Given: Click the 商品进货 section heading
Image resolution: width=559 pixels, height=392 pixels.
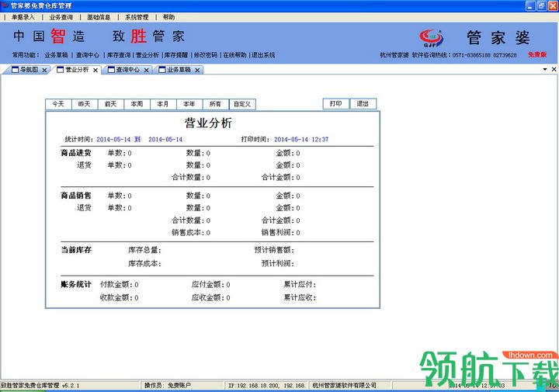Looking at the screenshot, I should (76, 153).
